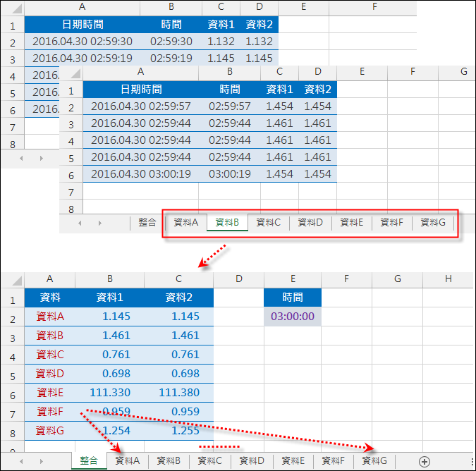
Task: Select the 資料G tab in the bottom worksheet
Action: click(x=374, y=461)
